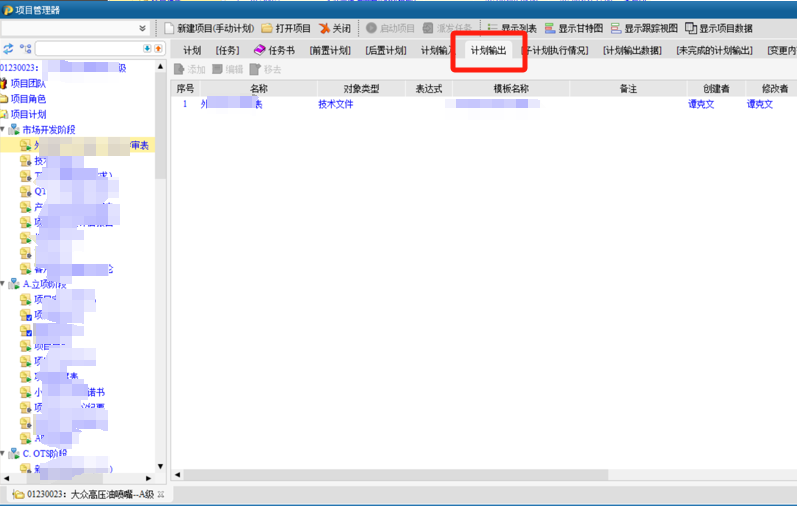This screenshot has height=510, width=797.
Task: Click 谭克文 in the 修改者 column
Action: click(759, 104)
